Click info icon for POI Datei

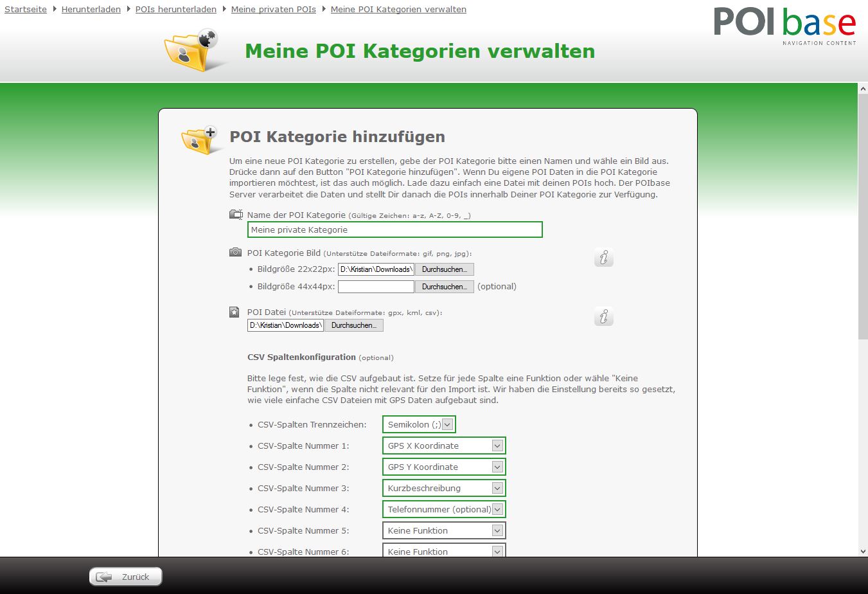[x=603, y=317]
